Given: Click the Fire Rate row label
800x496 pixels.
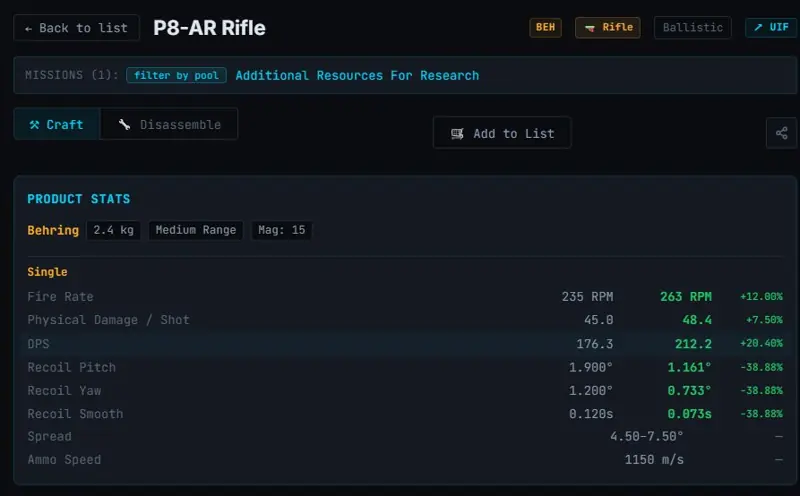Looking at the screenshot, I should pos(60,296).
